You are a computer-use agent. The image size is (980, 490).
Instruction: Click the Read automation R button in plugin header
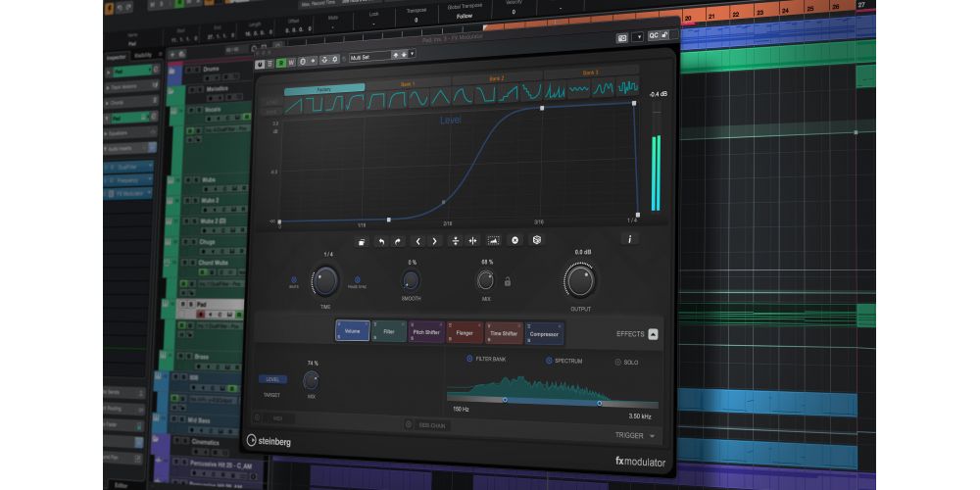coord(281,63)
